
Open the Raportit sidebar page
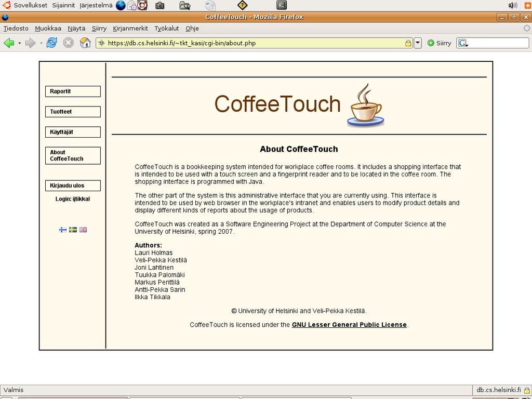[73, 91]
